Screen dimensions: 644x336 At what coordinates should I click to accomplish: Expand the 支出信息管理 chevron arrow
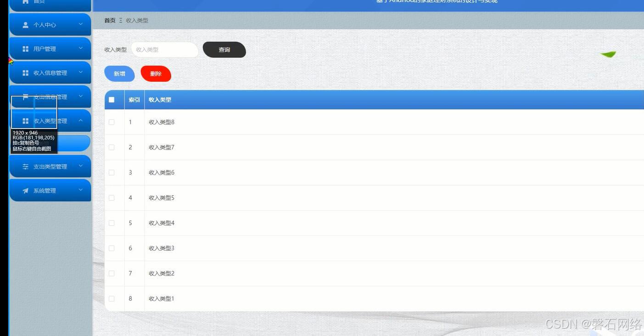point(81,96)
